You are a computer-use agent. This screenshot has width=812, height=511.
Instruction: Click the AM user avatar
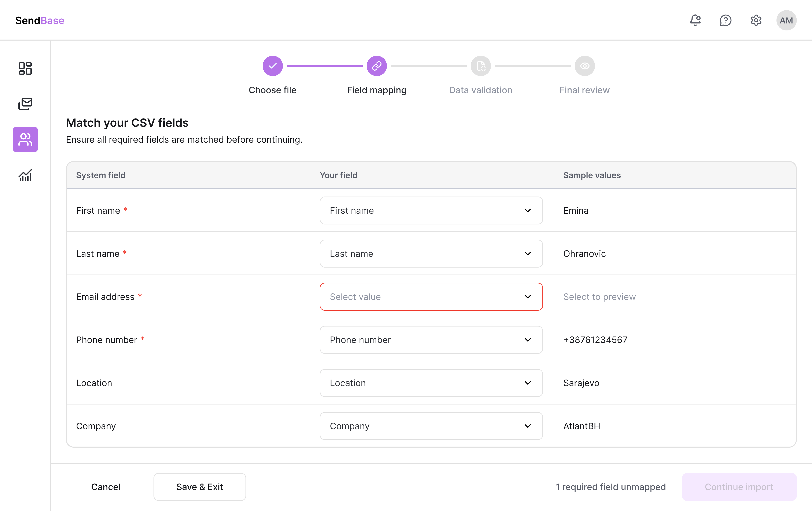tap(786, 20)
